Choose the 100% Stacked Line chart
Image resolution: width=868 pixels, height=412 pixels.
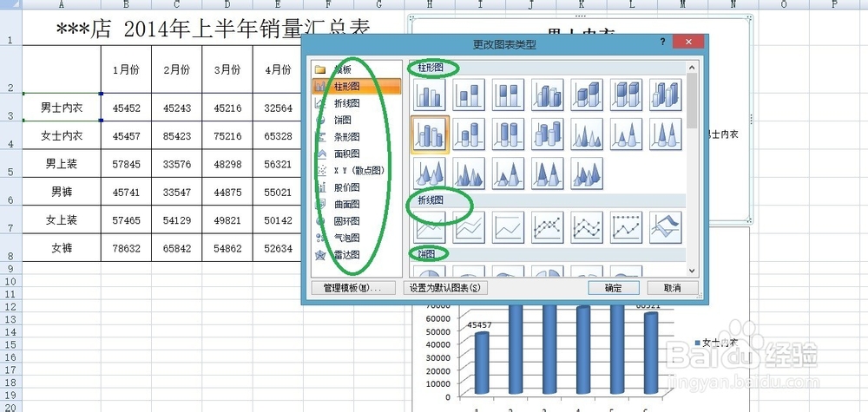508,226
